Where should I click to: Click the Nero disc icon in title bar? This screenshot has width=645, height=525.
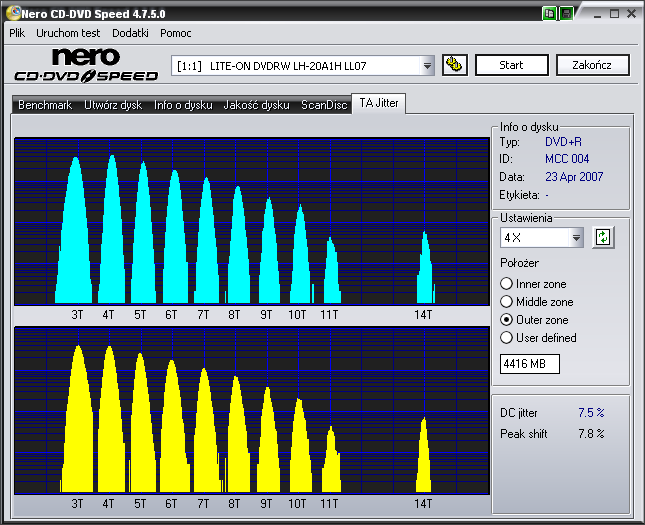[x=14, y=13]
